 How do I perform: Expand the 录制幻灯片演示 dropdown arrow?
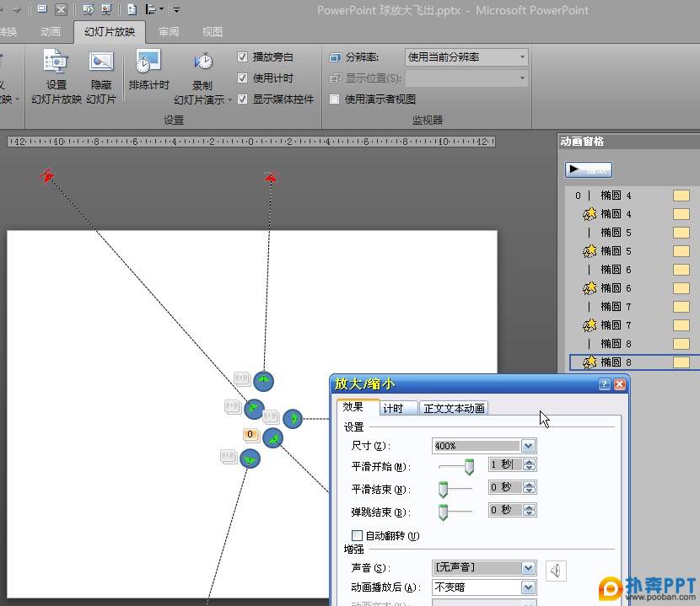coord(230,100)
